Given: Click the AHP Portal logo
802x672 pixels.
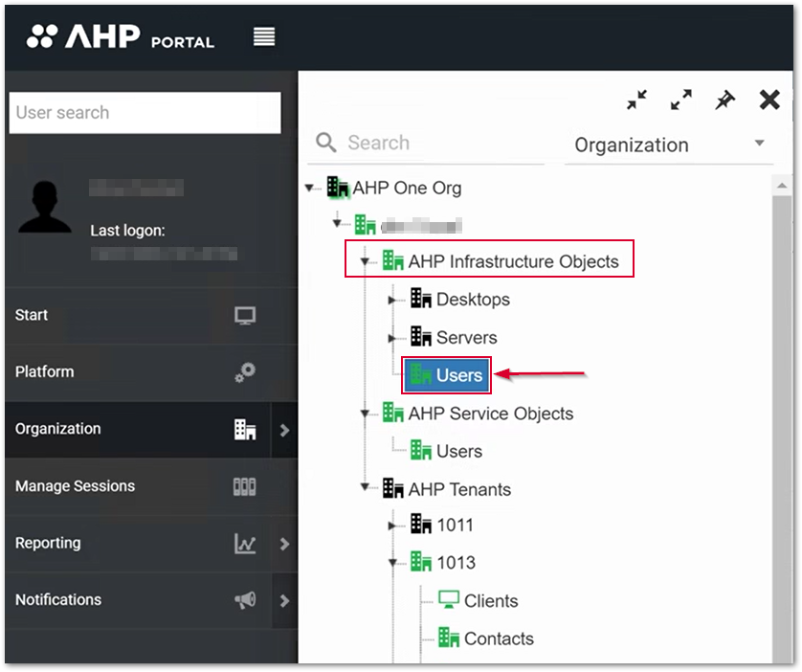Looking at the screenshot, I should (121, 36).
